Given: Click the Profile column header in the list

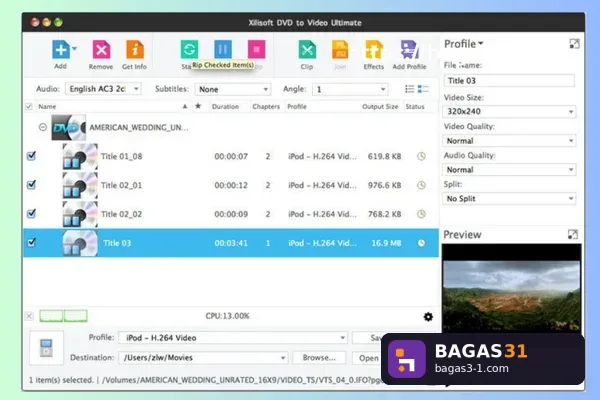Looking at the screenshot, I should [297, 106].
